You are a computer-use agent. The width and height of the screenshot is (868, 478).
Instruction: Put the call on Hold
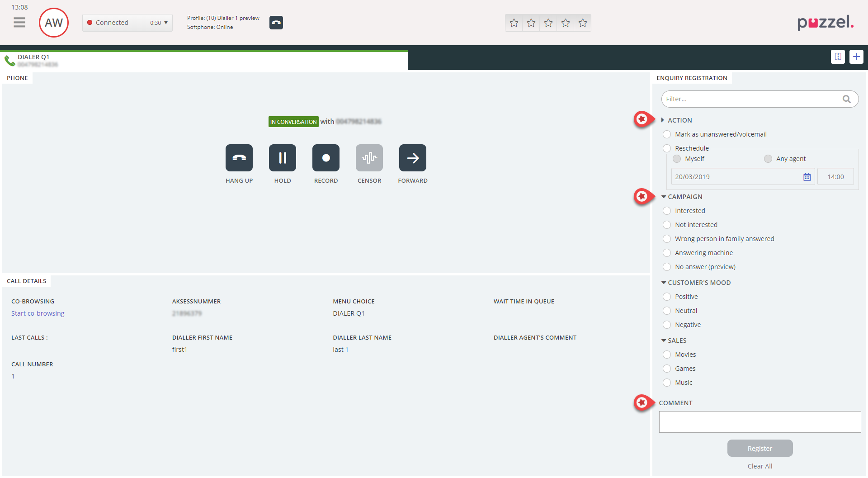(282, 158)
